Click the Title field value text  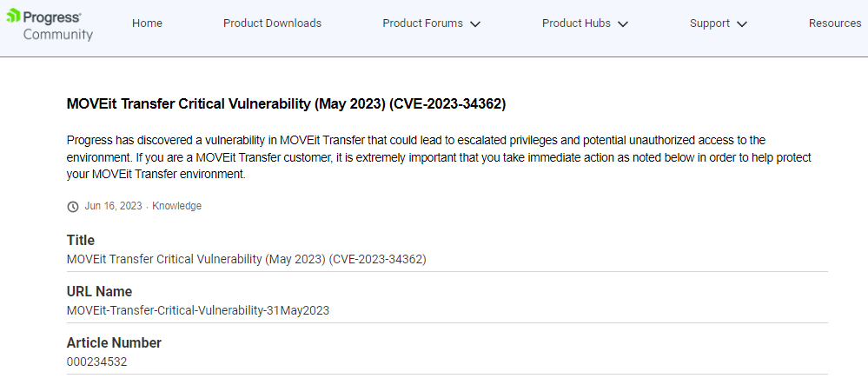coord(246,259)
